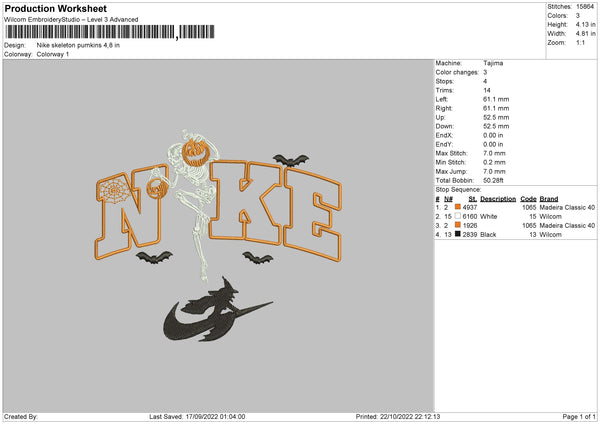This screenshot has width=600, height=424.
Task: Click the width value '4.81 in'
Action: [x=585, y=34]
